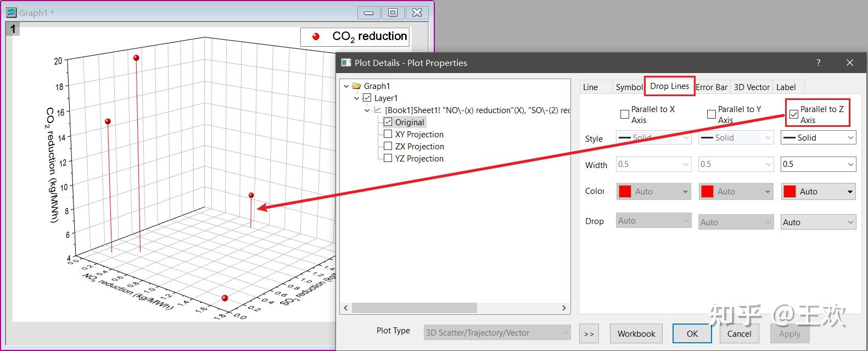The image size is (868, 351).
Task: Click the tree scrollbar left arrow
Action: click(345, 308)
